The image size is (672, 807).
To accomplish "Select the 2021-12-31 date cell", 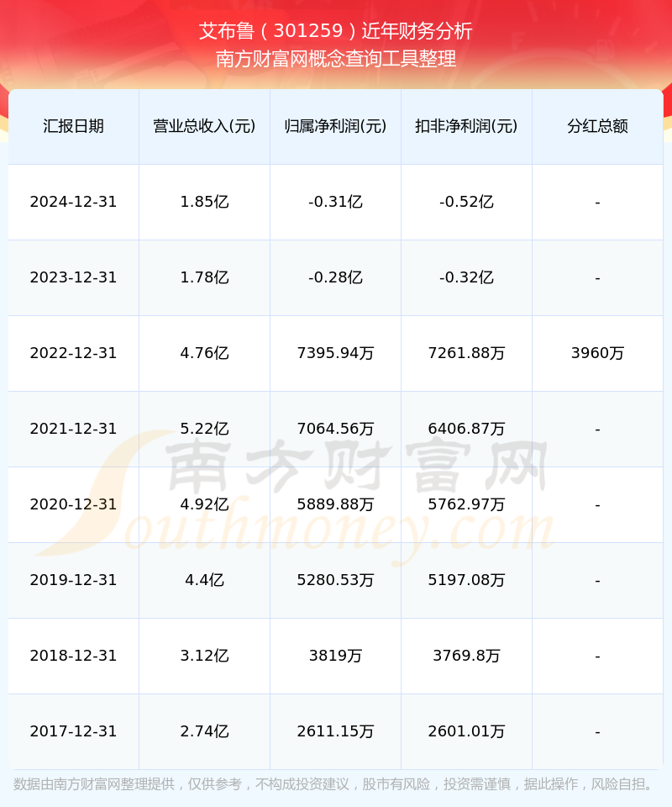I will click(x=74, y=429).
